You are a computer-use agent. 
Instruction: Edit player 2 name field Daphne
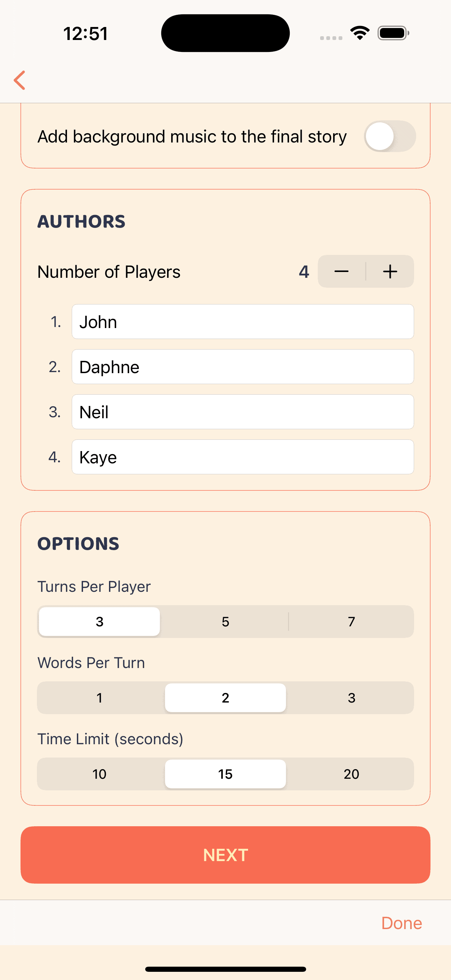click(243, 367)
